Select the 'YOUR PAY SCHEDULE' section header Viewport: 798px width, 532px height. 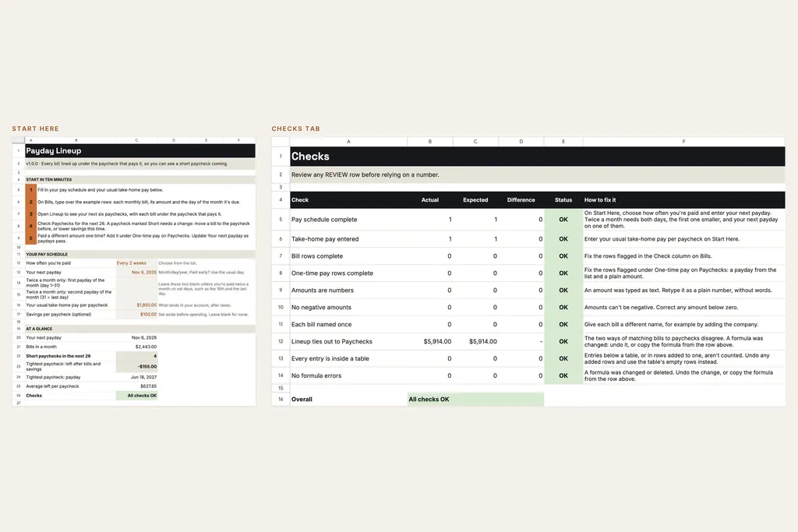(x=140, y=254)
